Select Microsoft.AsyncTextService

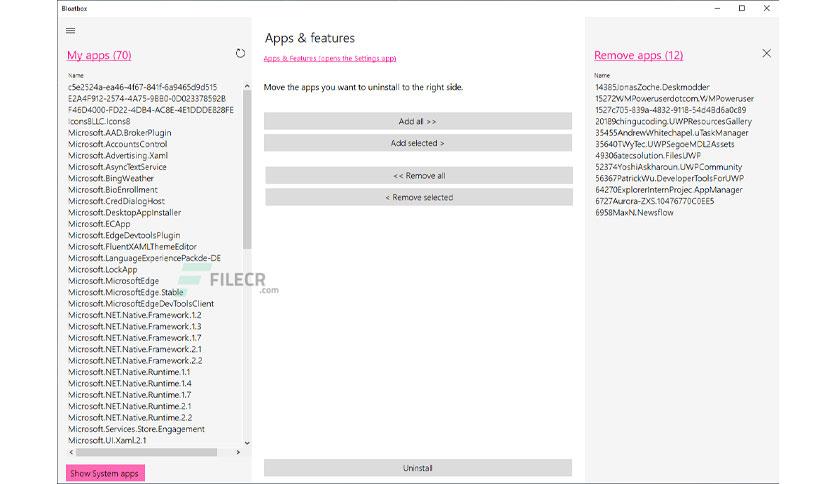117,167
